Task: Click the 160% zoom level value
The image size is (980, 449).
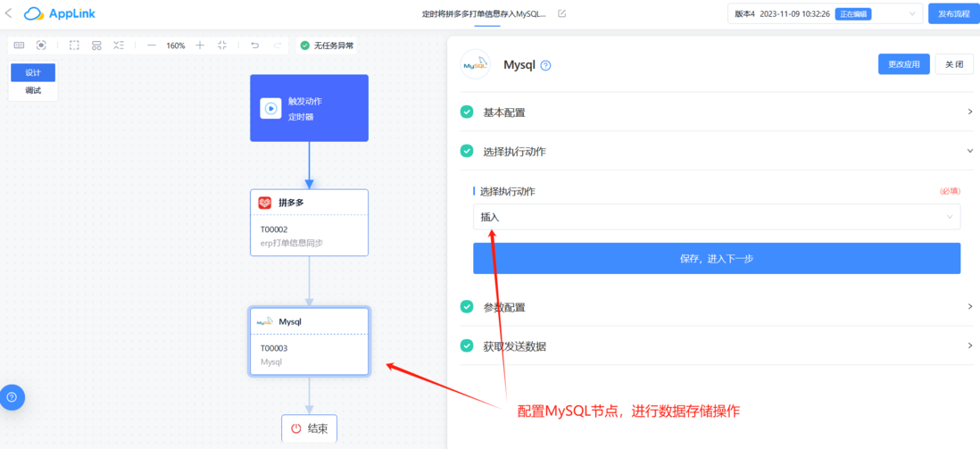Action: pyautogui.click(x=176, y=46)
